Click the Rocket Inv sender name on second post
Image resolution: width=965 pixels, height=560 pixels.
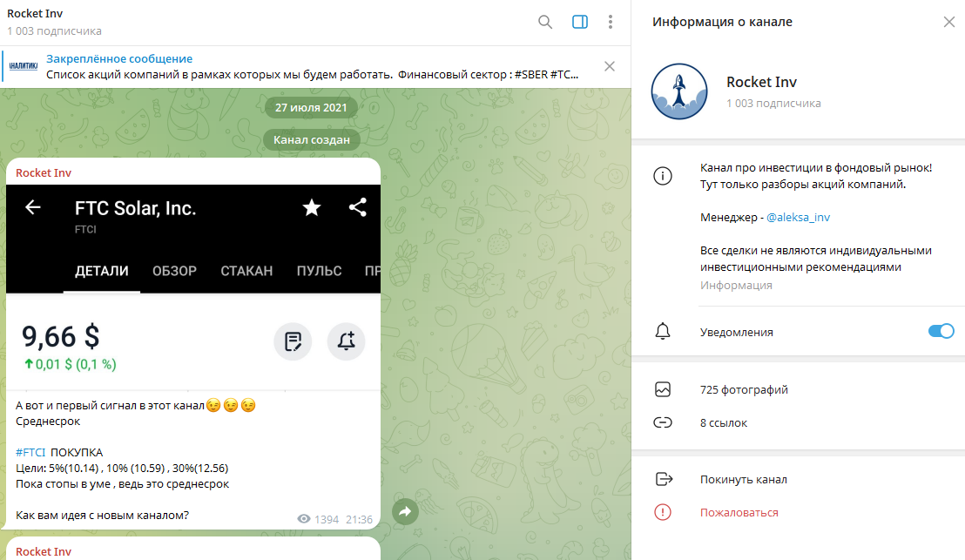(x=44, y=551)
